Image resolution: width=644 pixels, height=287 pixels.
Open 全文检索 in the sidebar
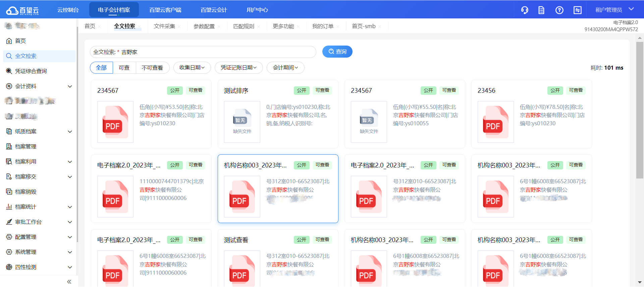tap(39, 56)
